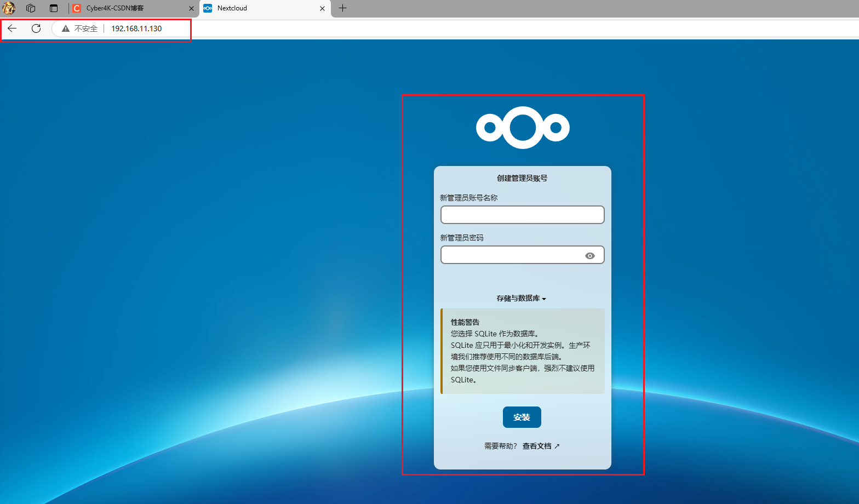859x504 pixels.
Task: Click the 性能警告 heading text
Action: 465,322
